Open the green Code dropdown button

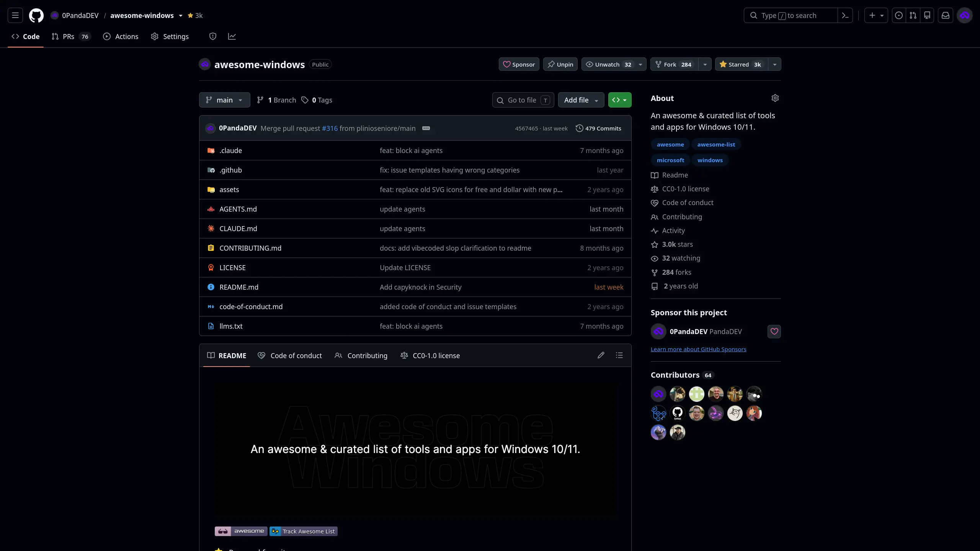click(x=620, y=100)
